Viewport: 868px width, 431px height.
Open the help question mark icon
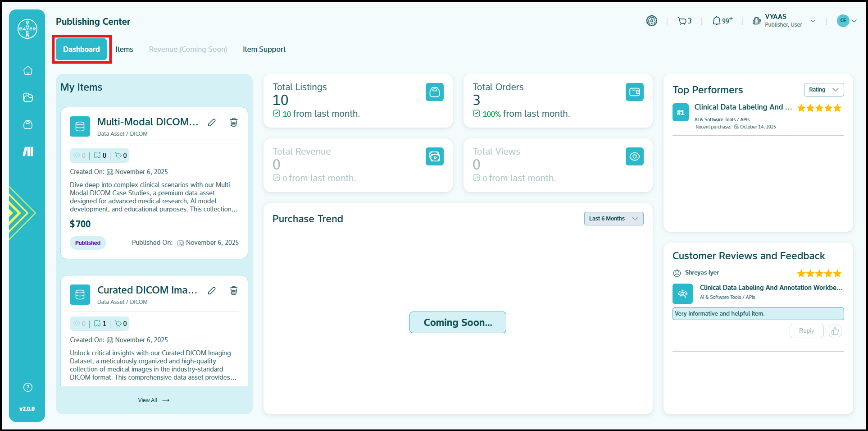[x=28, y=387]
